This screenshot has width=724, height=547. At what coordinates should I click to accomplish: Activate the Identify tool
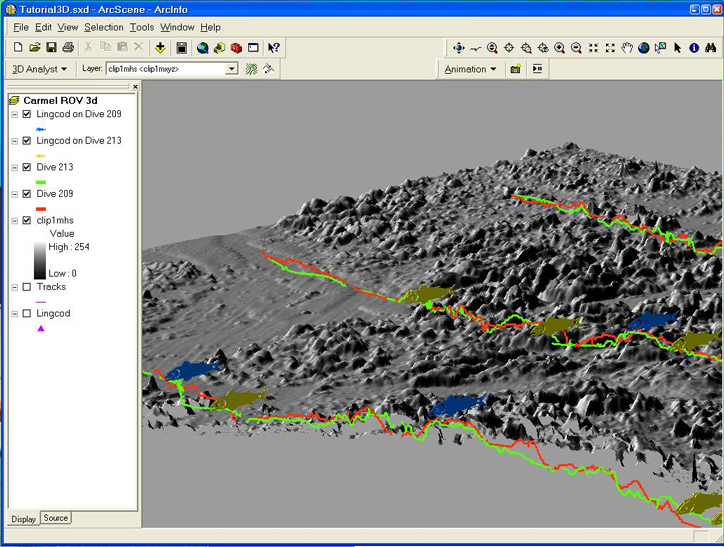[x=694, y=48]
